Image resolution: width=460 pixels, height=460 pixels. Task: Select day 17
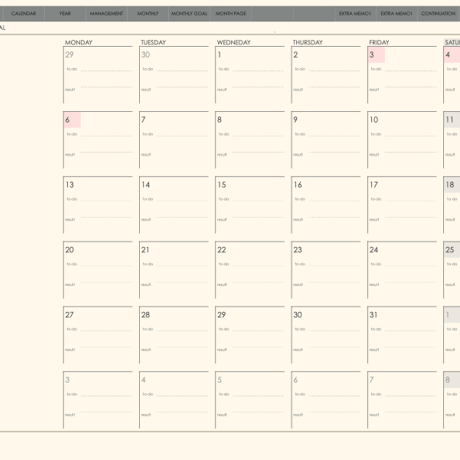point(374,185)
